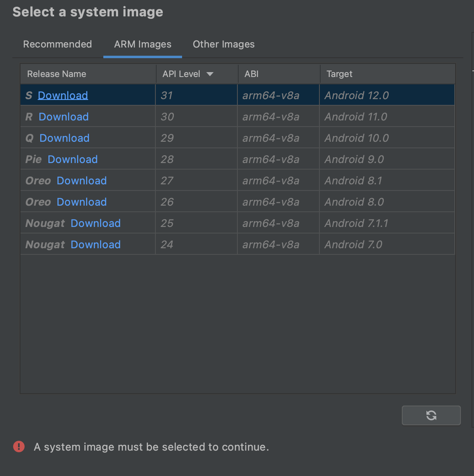The height and width of the screenshot is (476, 474).
Task: Sort the table by API Level column
Action: click(x=182, y=74)
